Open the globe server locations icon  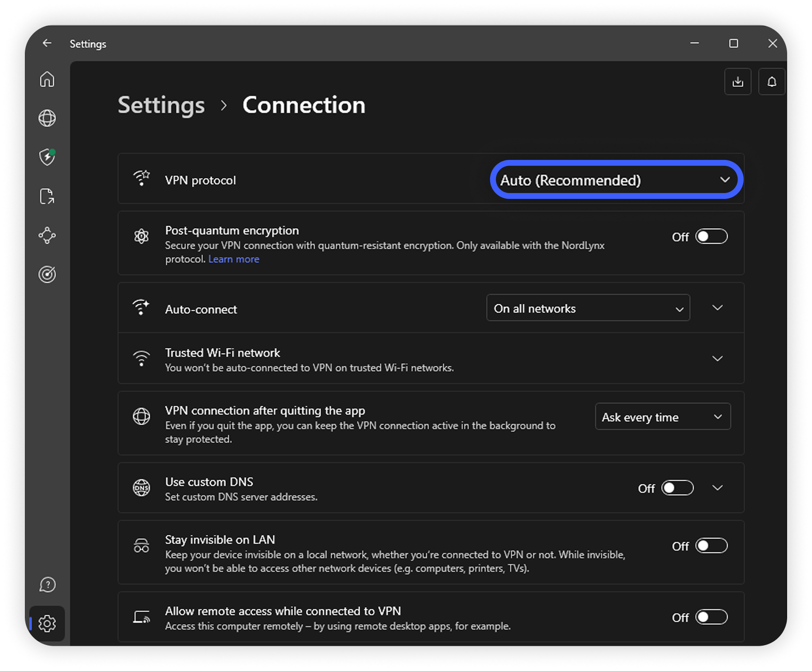47,118
